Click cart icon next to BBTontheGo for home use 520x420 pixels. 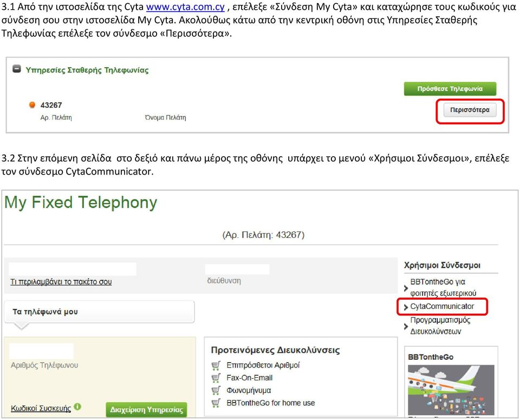tap(216, 403)
